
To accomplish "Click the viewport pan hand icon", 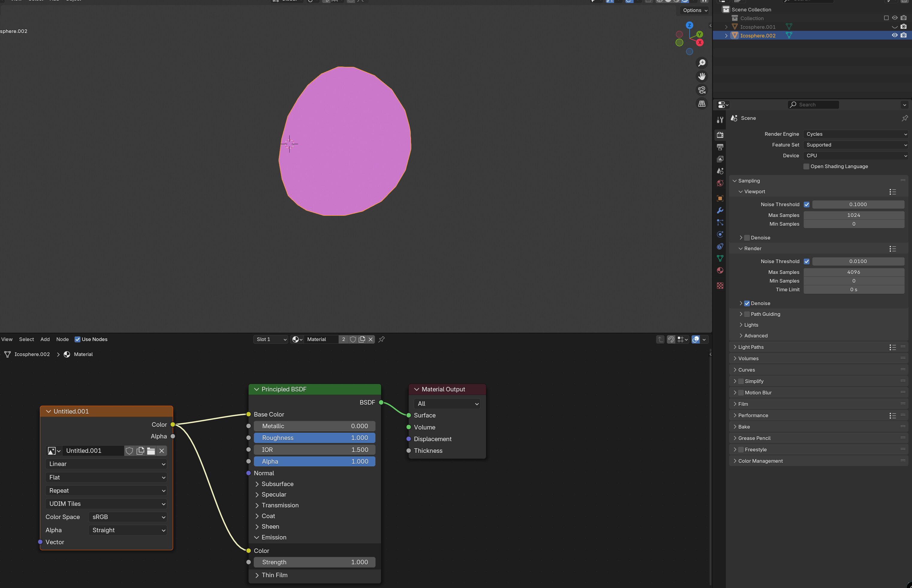I will [x=702, y=76].
